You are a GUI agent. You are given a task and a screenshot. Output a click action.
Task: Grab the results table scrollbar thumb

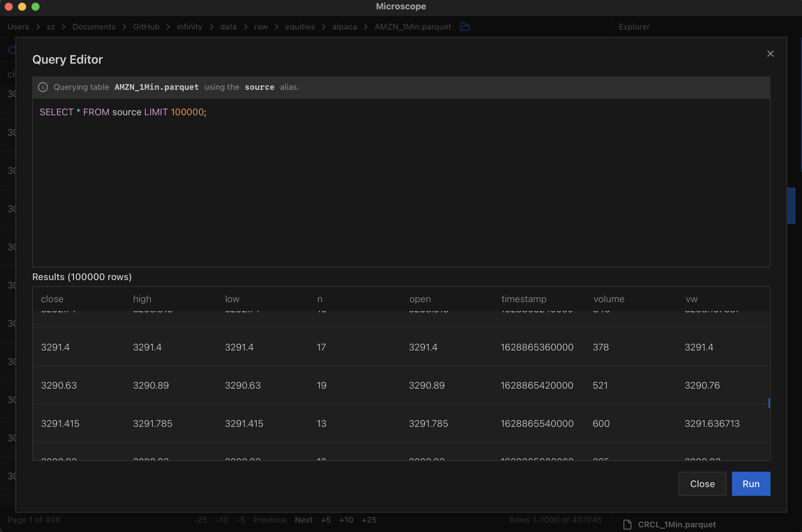pyautogui.click(x=769, y=403)
